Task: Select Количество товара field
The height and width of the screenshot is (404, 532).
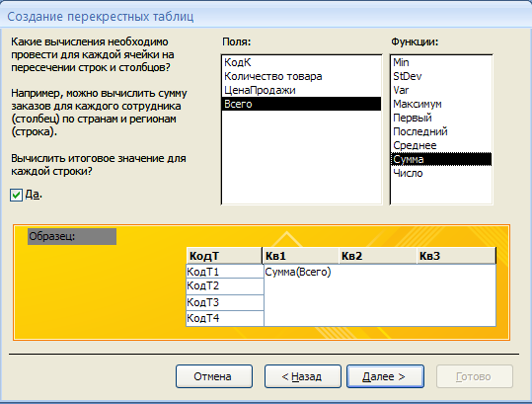Action: (301, 76)
